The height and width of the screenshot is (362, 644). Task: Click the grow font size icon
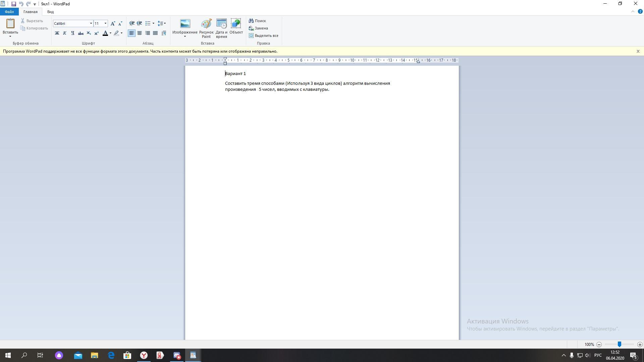click(113, 23)
